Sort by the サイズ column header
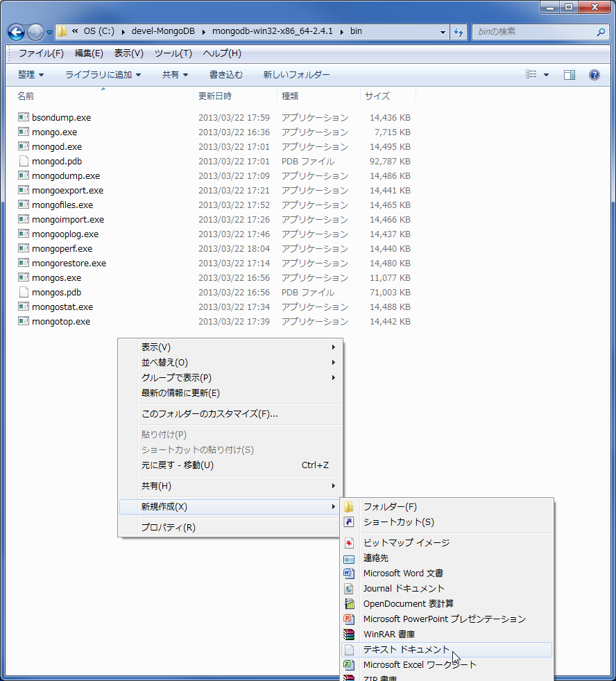The image size is (616, 681). (388, 96)
